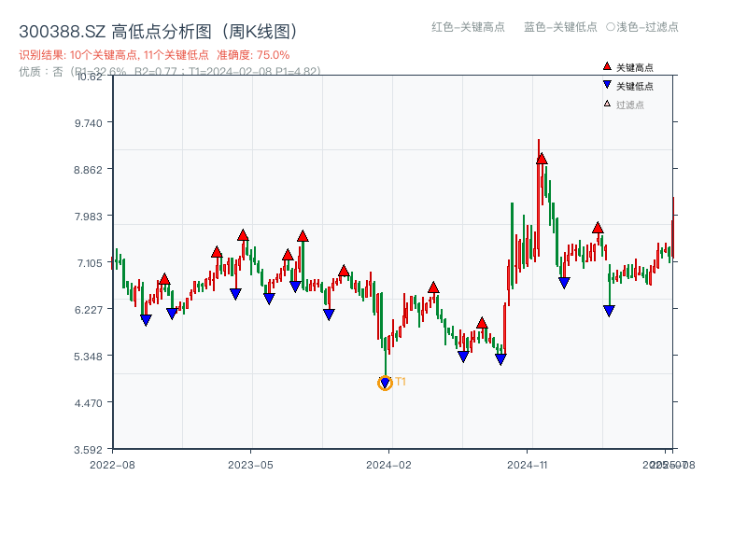Click the 2024-11 x-axis date label

click(527, 464)
